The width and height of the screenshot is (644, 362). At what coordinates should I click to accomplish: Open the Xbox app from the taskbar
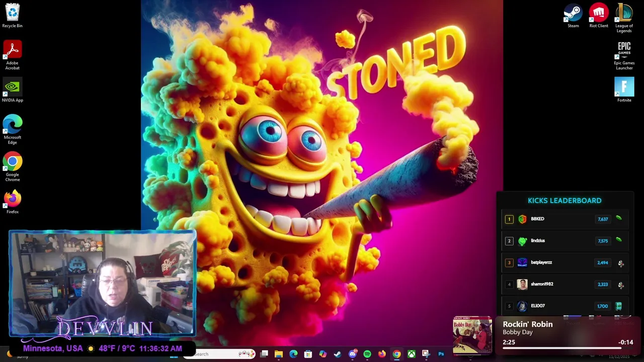[x=411, y=354]
